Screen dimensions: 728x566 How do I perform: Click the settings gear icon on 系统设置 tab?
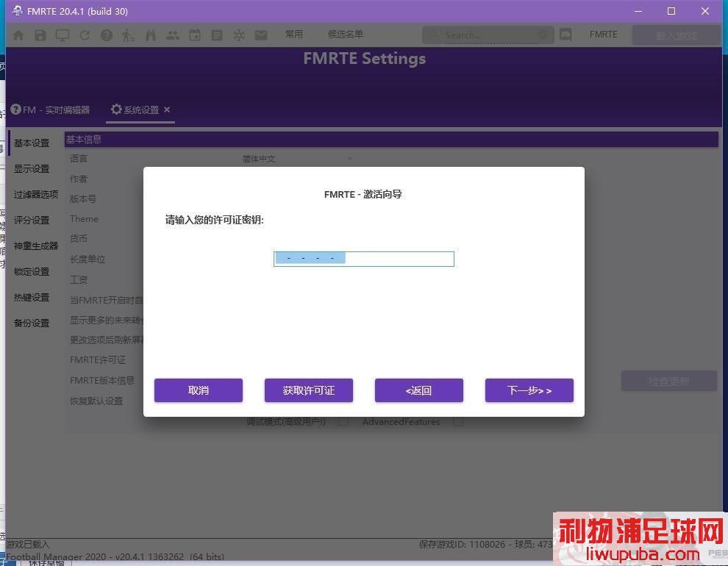coord(116,109)
